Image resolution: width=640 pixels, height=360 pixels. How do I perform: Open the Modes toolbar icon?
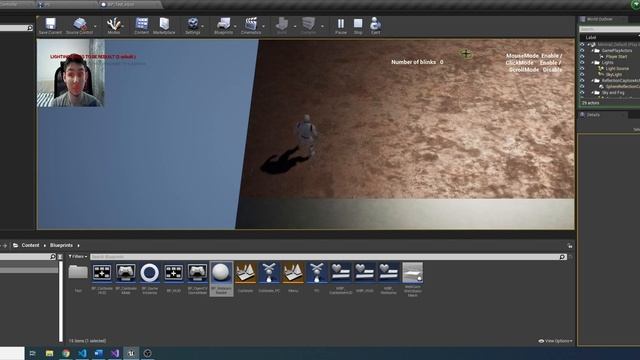(113, 26)
